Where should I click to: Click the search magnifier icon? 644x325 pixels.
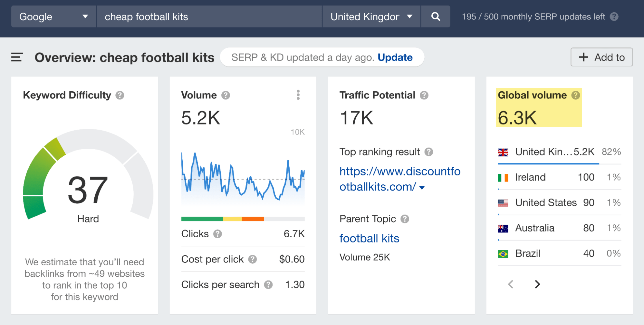pyautogui.click(x=436, y=16)
